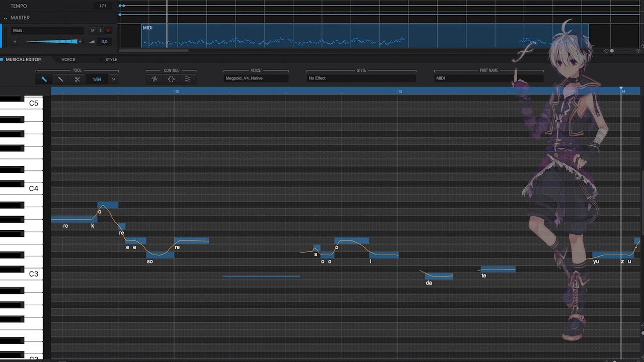644x362 pixels.
Task: Open the No Effect style selector
Action: coord(361,78)
